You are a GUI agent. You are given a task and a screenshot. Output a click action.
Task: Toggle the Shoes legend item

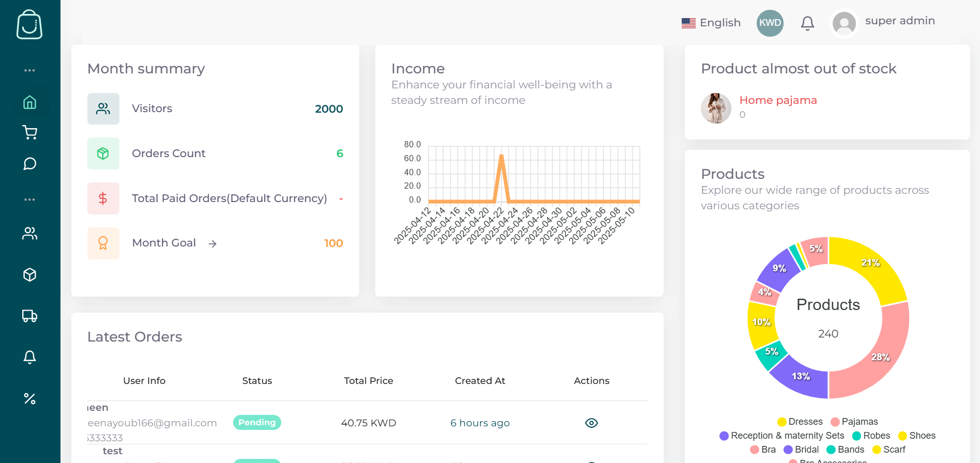tap(917, 436)
